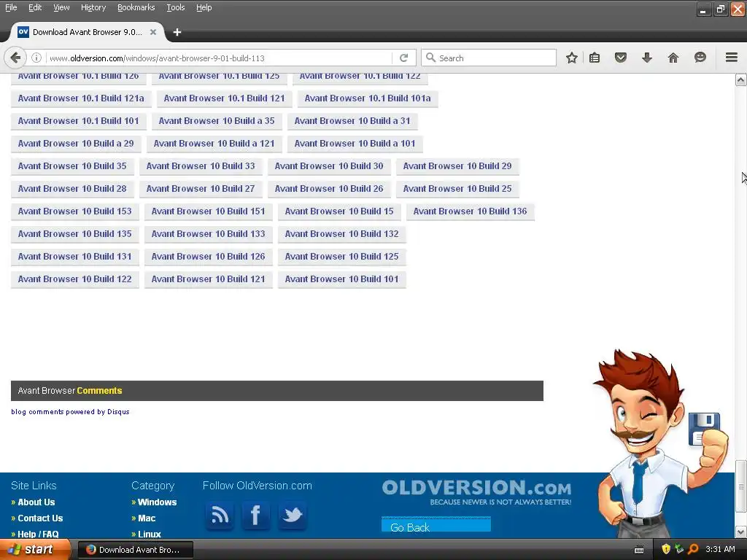747x560 pixels.
Task: Close the Download Avant Browser tab
Action: pos(153,32)
